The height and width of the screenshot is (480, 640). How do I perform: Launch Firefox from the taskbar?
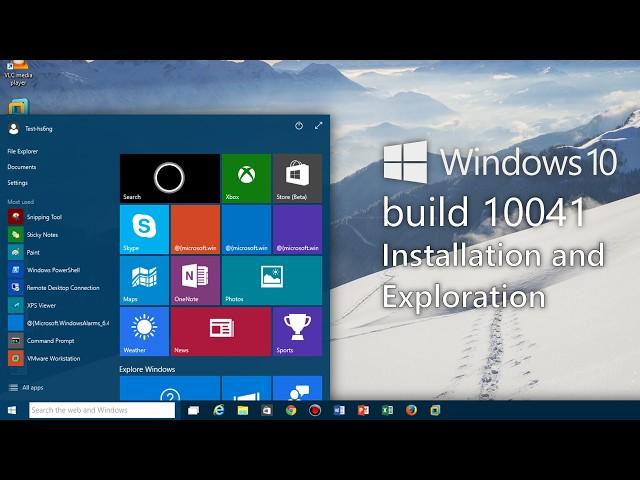tap(411, 410)
